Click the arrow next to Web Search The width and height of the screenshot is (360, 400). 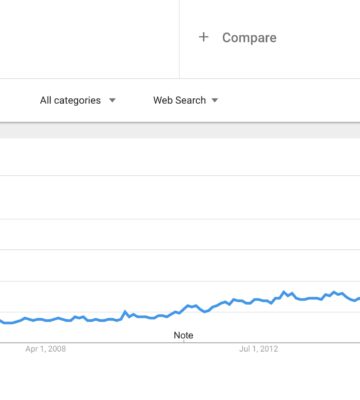[215, 100]
